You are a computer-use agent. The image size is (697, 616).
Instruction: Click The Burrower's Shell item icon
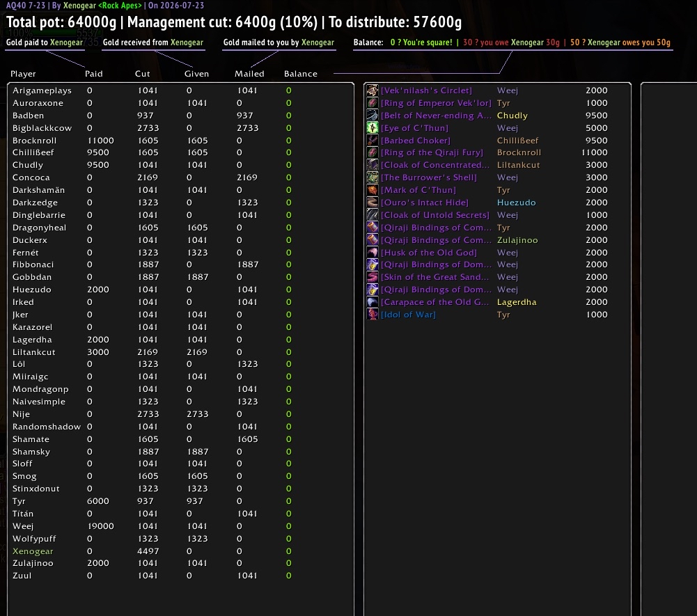[372, 177]
